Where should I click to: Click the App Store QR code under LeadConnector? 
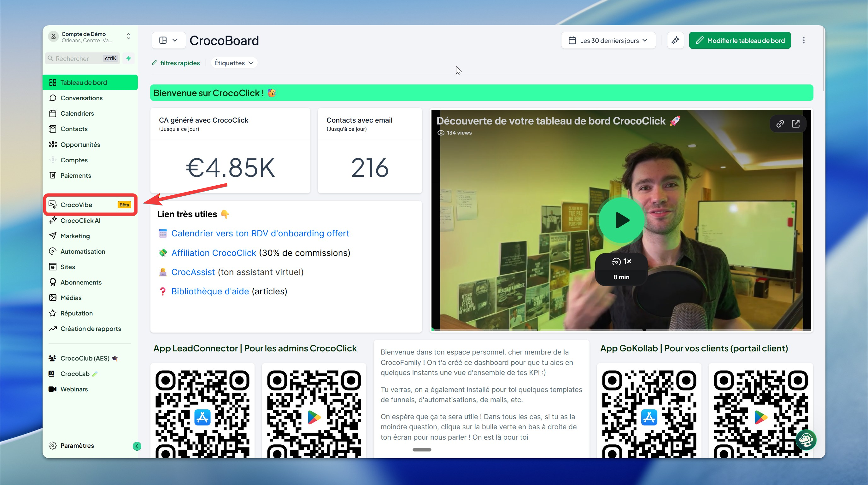click(202, 413)
